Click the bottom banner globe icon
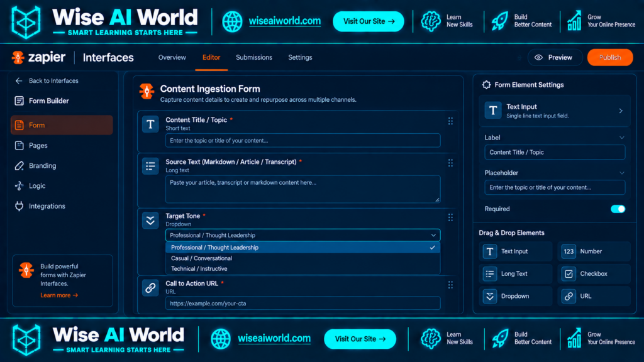The image size is (644, 362). 221,339
